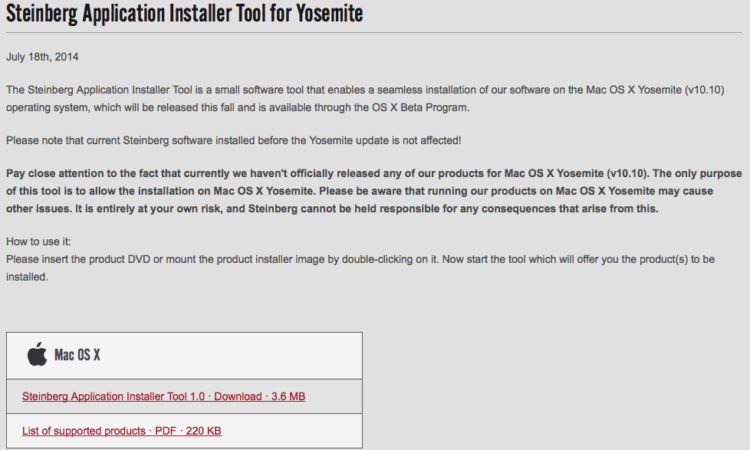The image size is (750, 450).
Task: Click the word "Yosemite" in the page heading
Action: [x=314, y=14]
